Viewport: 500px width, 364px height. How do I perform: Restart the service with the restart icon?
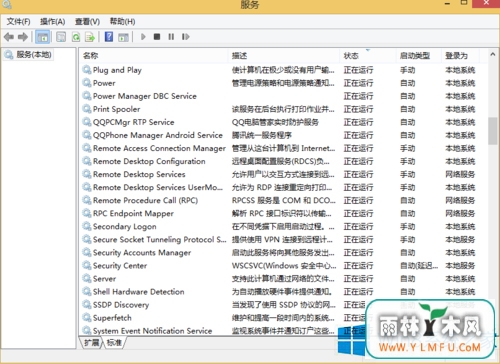point(186,37)
